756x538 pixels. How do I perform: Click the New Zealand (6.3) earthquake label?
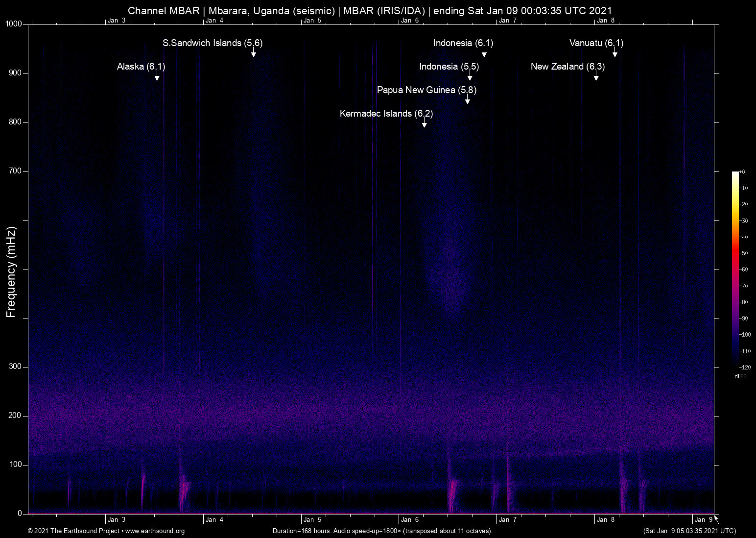click(x=567, y=67)
